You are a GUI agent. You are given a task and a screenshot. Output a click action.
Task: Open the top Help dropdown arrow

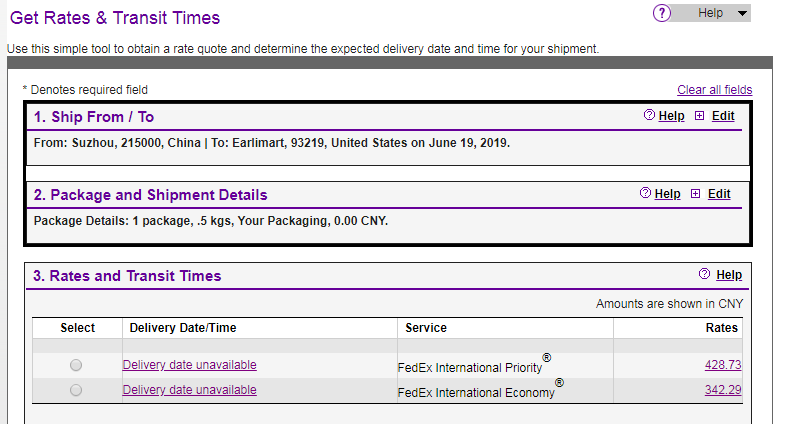click(x=741, y=13)
